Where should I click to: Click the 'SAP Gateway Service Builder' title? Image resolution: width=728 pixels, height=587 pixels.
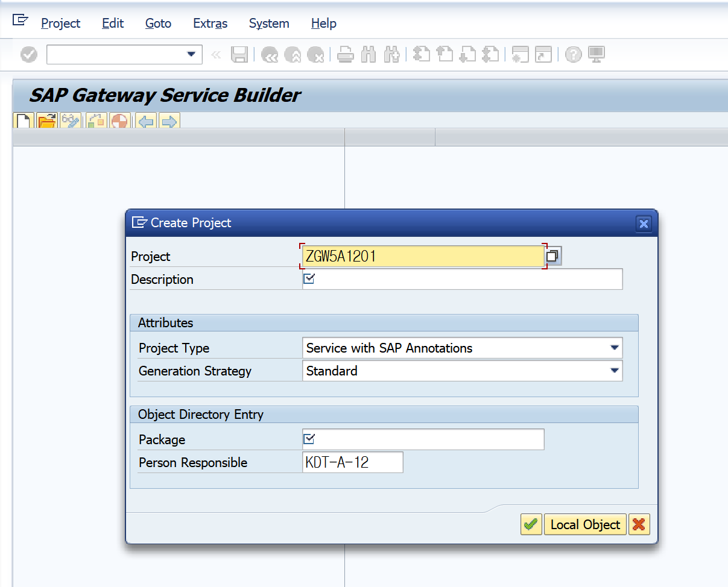point(165,95)
